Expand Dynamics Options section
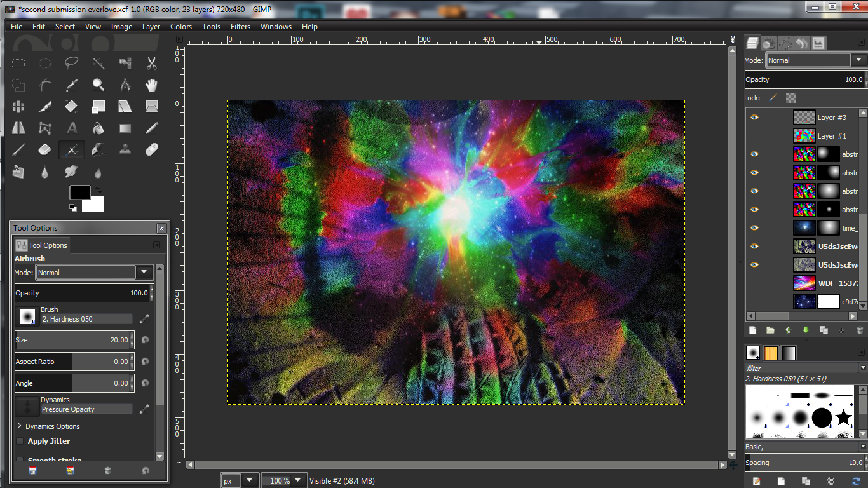This screenshot has width=868, height=488. click(x=19, y=426)
